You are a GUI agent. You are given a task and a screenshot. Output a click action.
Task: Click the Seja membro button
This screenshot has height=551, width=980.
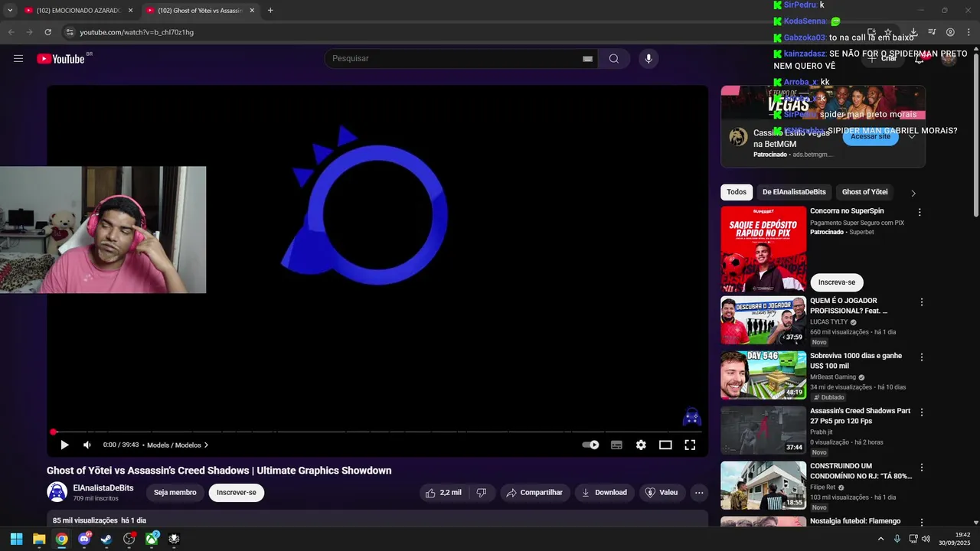pyautogui.click(x=175, y=493)
